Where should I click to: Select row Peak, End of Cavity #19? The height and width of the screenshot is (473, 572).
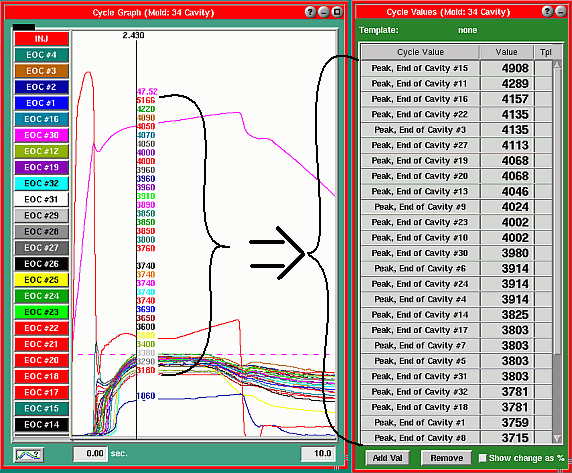click(x=456, y=160)
